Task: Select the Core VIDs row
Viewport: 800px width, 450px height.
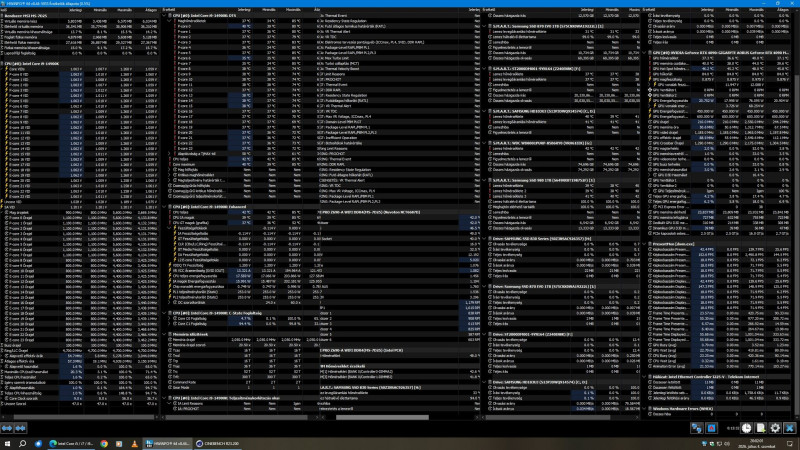Action: 79,69
